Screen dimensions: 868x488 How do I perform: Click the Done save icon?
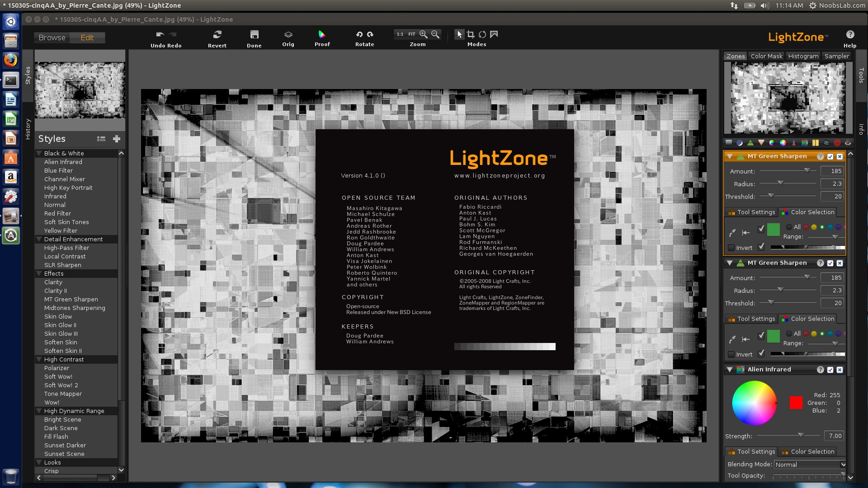(254, 34)
